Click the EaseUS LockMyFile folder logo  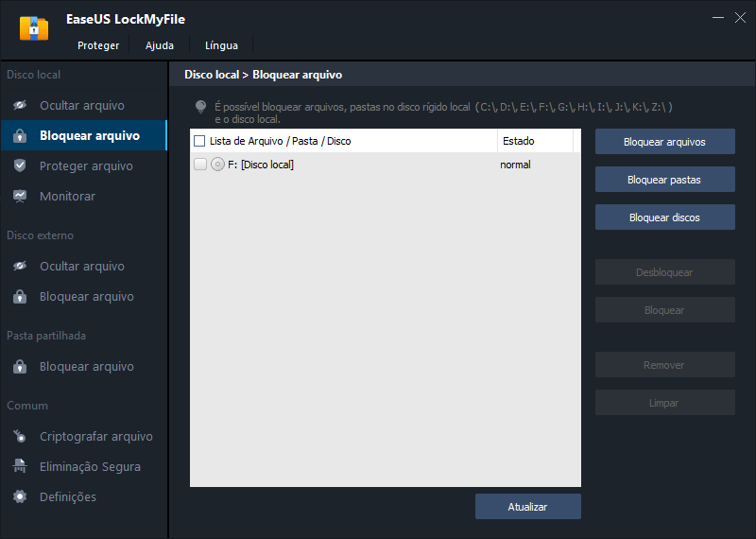34,28
